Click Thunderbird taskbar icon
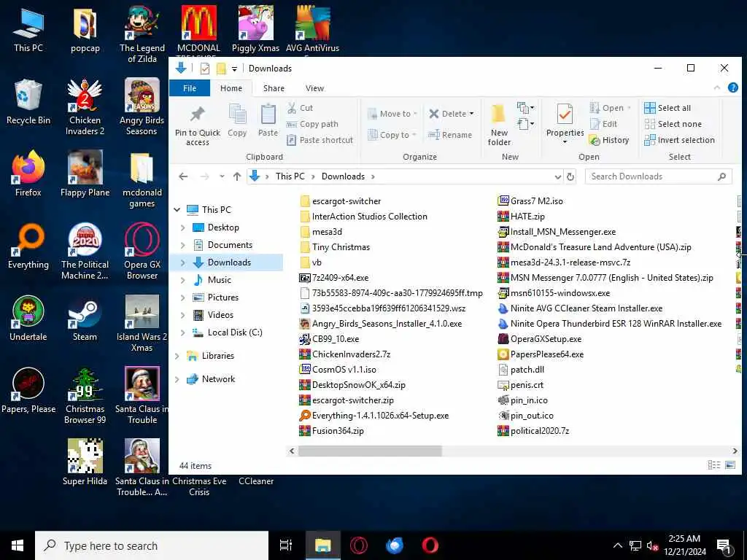 coord(395,545)
